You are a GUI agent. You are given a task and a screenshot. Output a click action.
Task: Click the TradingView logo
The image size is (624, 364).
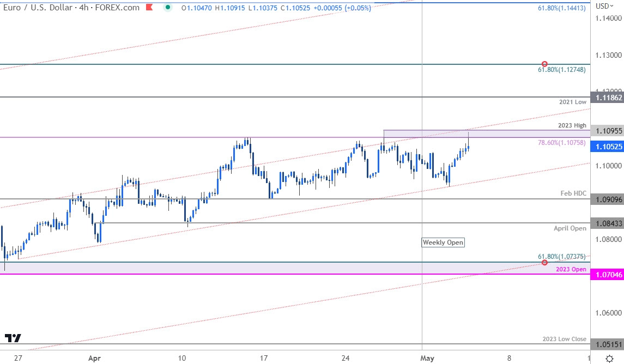point(13,338)
